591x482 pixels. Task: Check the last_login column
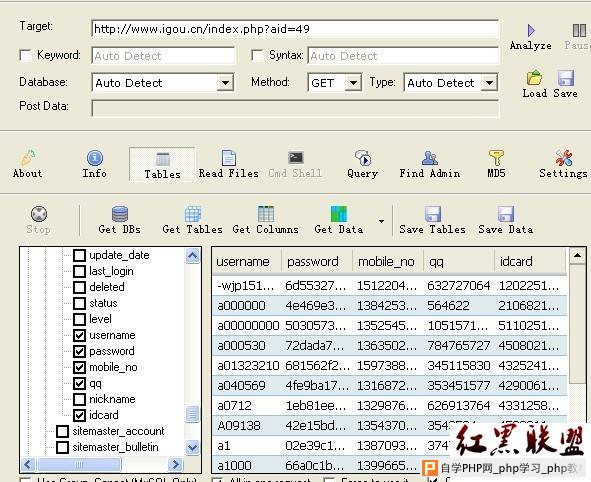coord(79,271)
